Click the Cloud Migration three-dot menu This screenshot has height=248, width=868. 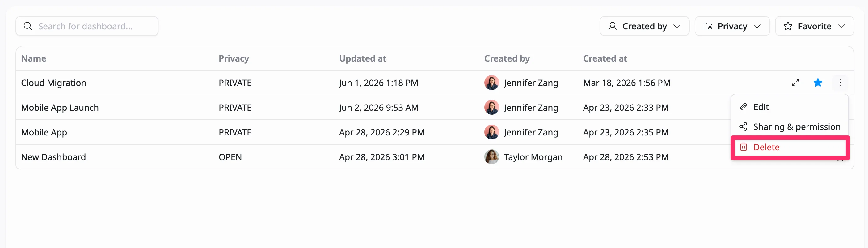point(840,83)
